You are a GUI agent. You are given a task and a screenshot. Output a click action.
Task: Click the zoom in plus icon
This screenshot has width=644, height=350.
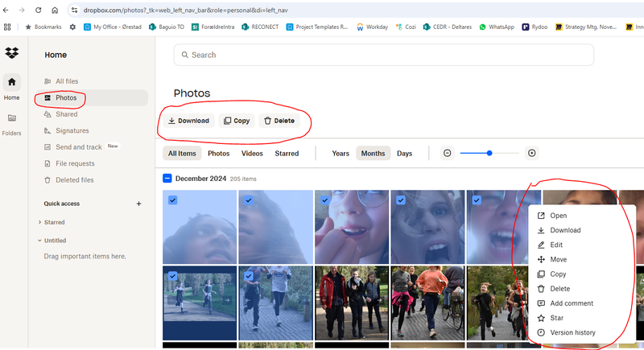click(x=532, y=153)
